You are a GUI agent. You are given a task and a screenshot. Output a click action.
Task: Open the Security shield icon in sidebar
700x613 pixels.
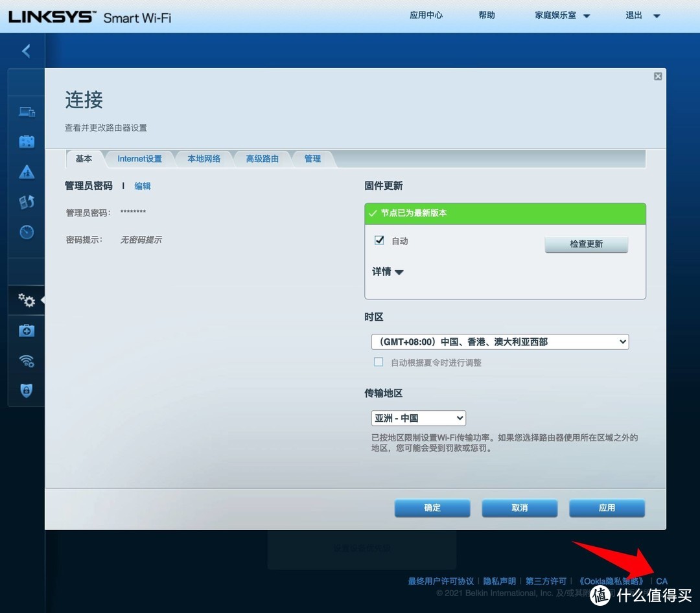click(x=26, y=391)
